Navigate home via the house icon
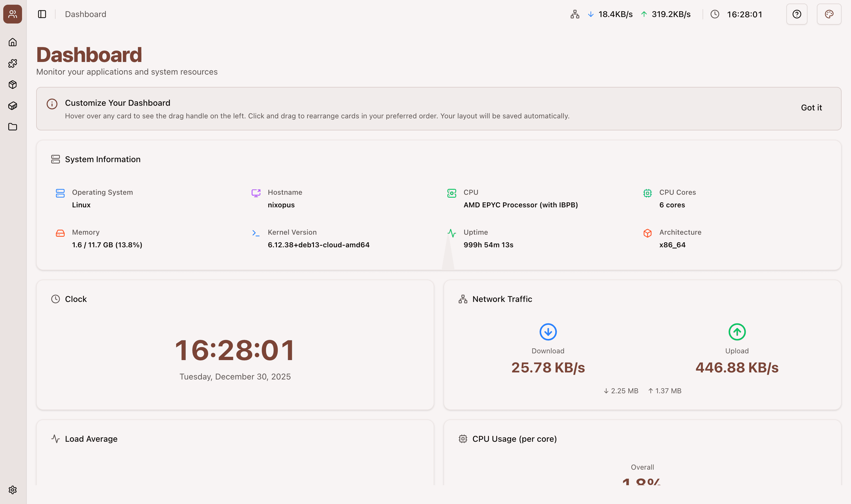 [x=13, y=42]
